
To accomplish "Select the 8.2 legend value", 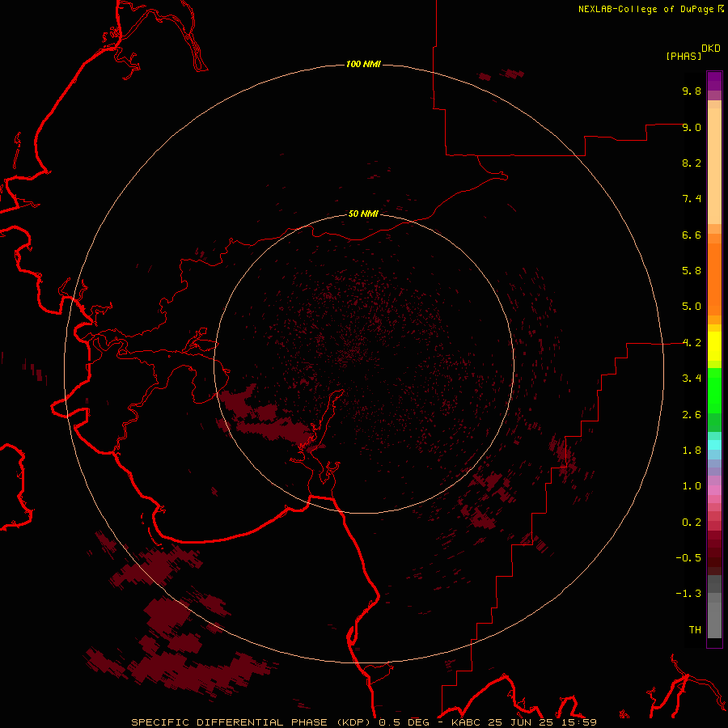I will click(692, 163).
